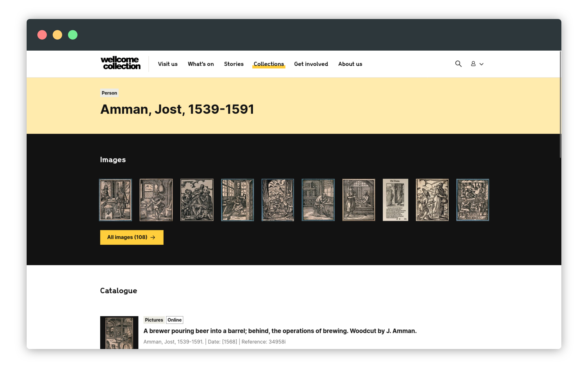Viewport: 588px width, 368px height.
Task: Open the brewer pouring beer catalogue title
Action: (x=280, y=331)
